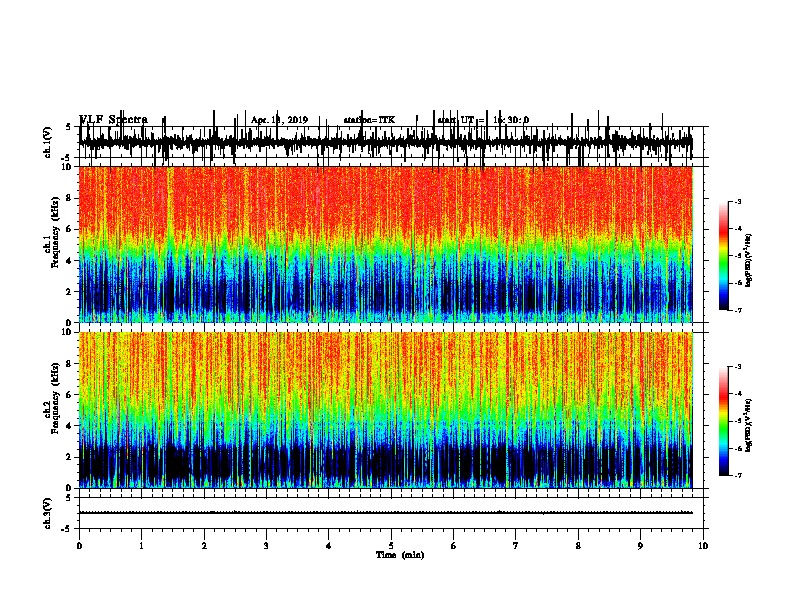
Task: Click the time axis tick label "3"
Action: tap(266, 546)
